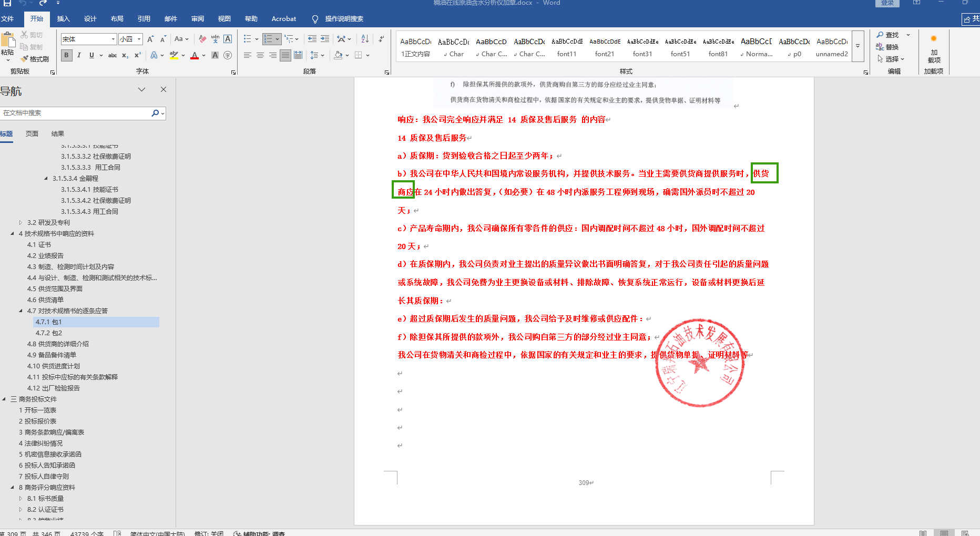The width and height of the screenshot is (980, 536).
Task: Click the borders icon
Action: tap(359, 55)
